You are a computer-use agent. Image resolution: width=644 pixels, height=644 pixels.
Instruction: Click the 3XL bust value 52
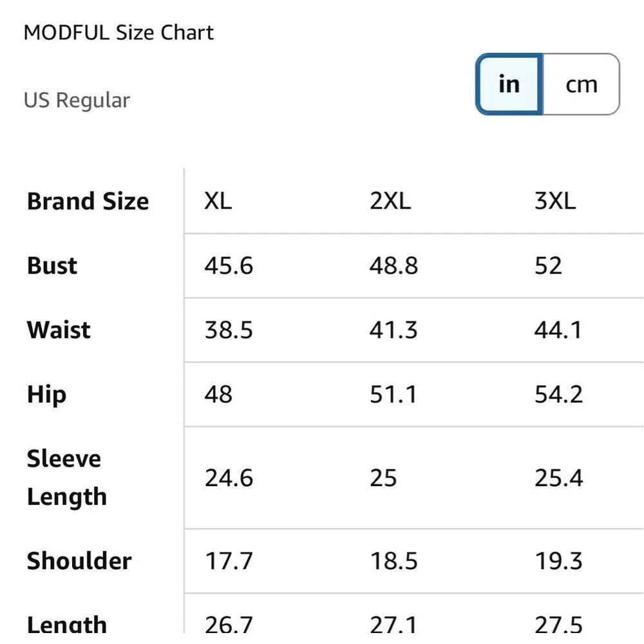(x=548, y=266)
